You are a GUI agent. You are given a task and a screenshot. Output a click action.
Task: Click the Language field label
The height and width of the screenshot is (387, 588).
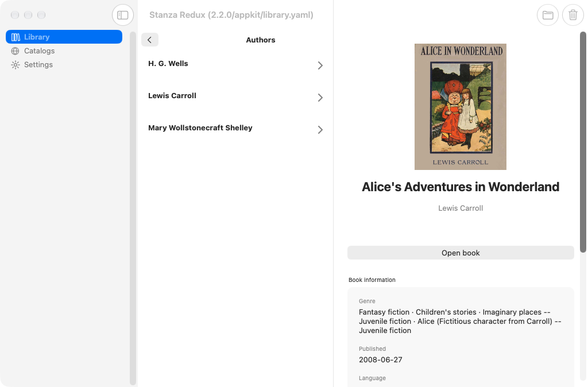coord(372,378)
